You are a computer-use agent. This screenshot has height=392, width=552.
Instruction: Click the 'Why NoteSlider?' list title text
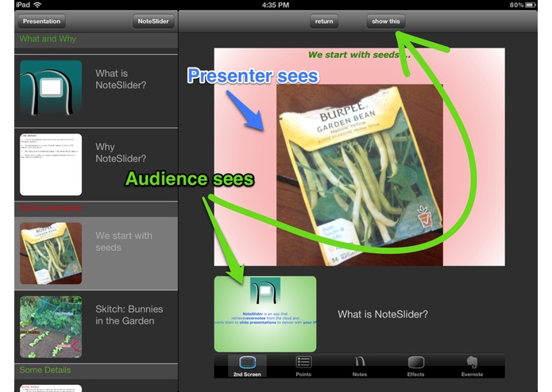pyautogui.click(x=121, y=152)
